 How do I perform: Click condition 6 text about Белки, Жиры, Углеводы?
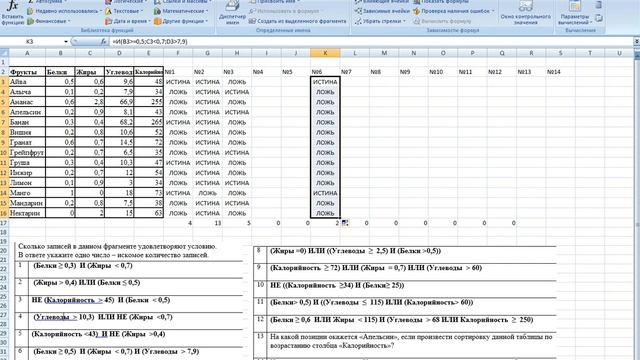pyautogui.click(x=116, y=351)
